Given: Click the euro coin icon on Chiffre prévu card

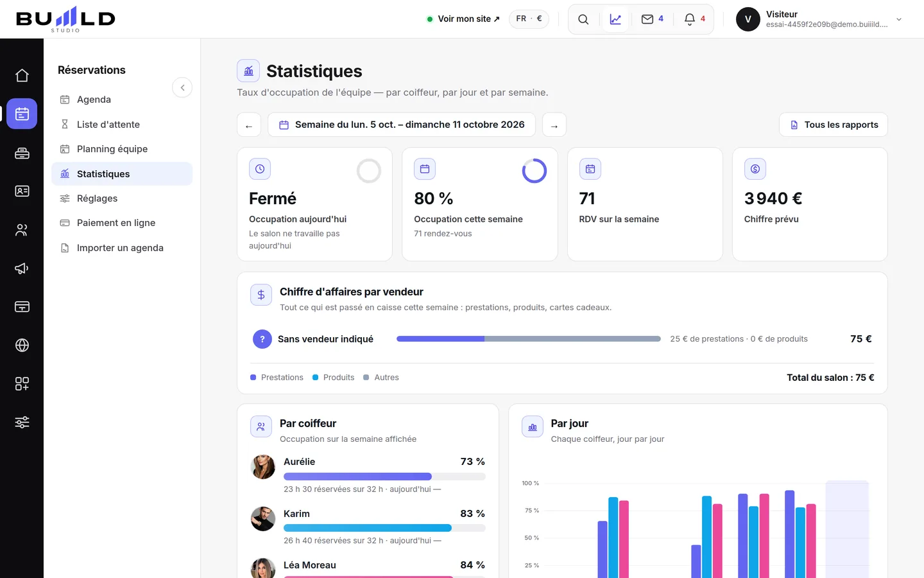Looking at the screenshot, I should 755,169.
